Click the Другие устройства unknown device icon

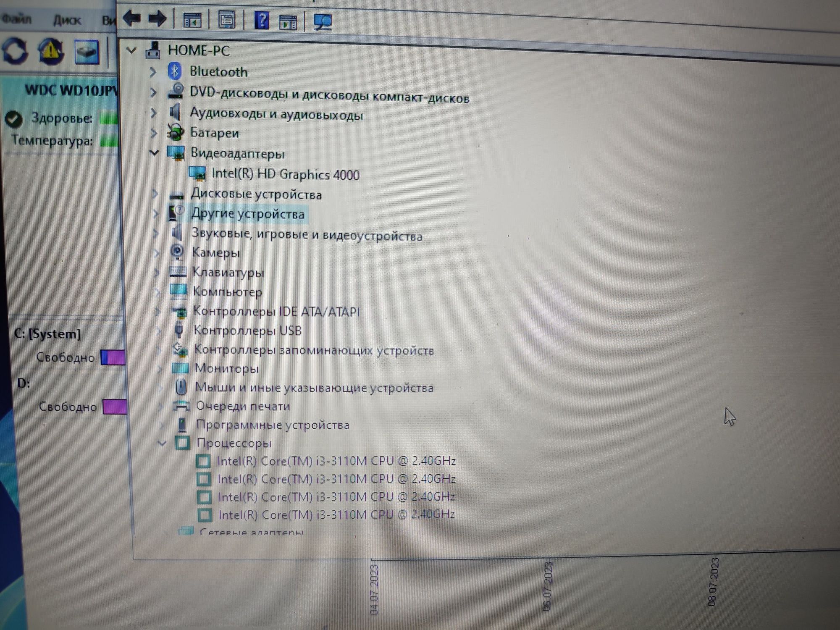click(x=176, y=213)
